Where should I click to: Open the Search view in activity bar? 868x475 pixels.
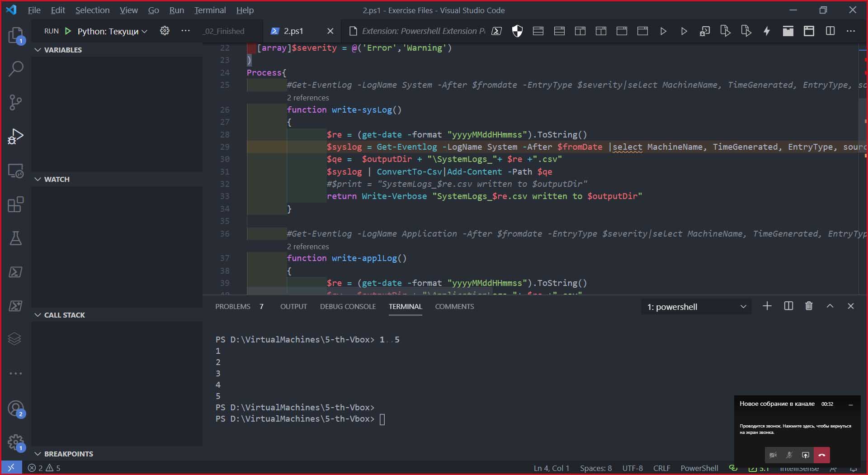pos(16,69)
